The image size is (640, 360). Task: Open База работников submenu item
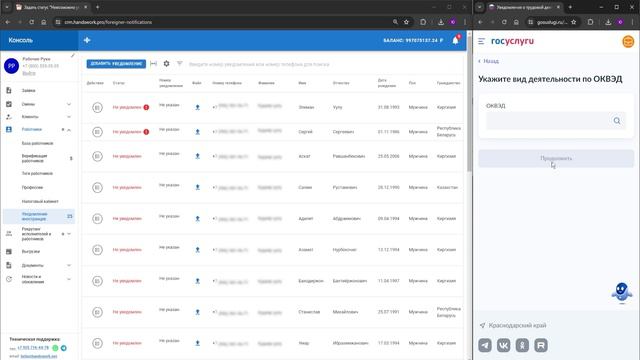point(38,143)
